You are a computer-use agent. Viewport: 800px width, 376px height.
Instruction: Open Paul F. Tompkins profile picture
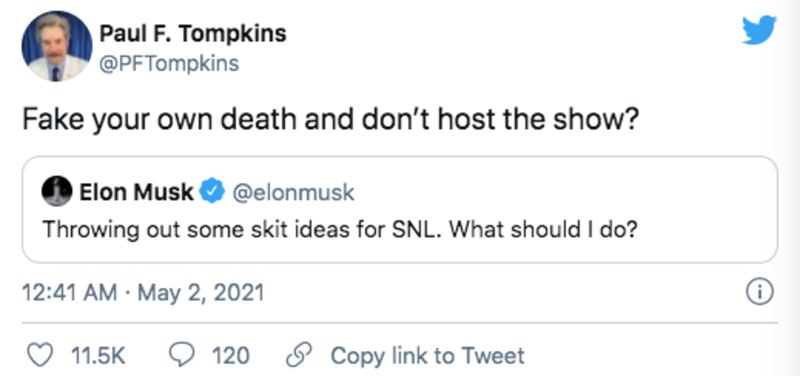[x=57, y=46]
